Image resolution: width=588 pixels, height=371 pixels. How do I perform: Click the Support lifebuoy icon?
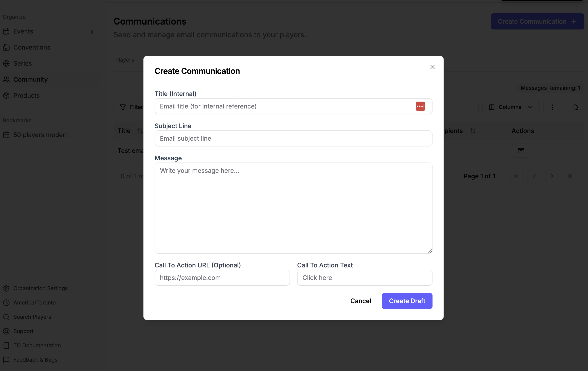click(6, 331)
